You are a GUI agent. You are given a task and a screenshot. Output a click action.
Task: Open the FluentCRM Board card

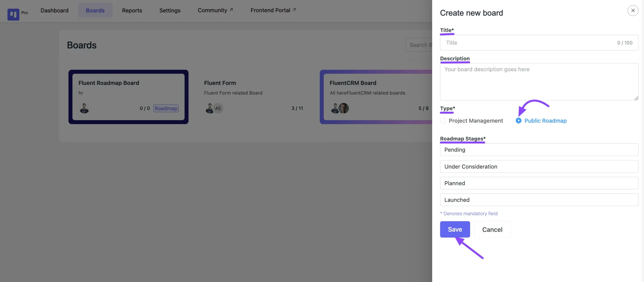[376, 97]
